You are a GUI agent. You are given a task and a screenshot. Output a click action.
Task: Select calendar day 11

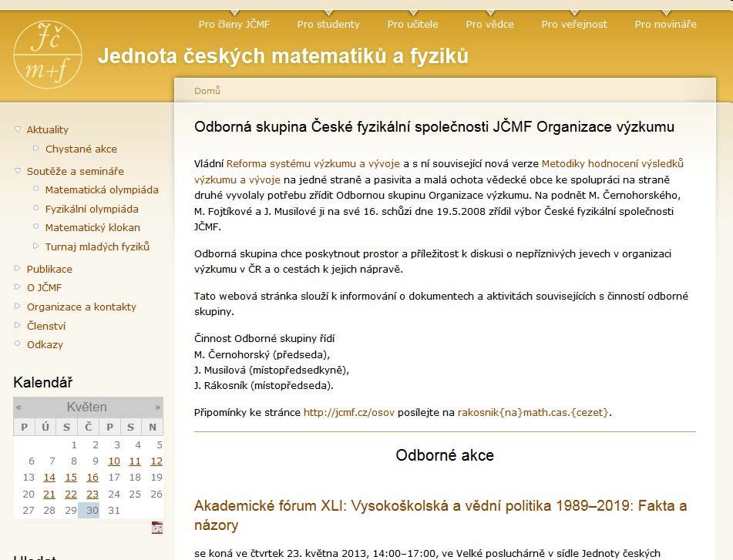coord(135,461)
